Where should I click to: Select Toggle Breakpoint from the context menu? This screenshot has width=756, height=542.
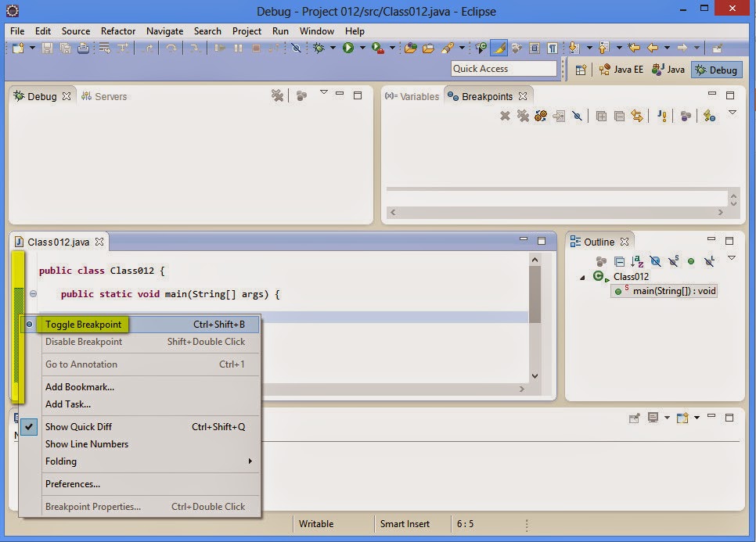(x=84, y=324)
